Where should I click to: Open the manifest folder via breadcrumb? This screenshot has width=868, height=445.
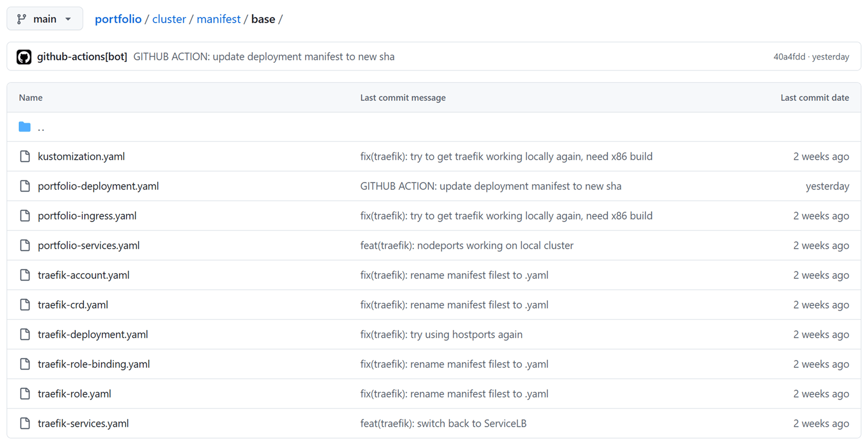pos(218,19)
